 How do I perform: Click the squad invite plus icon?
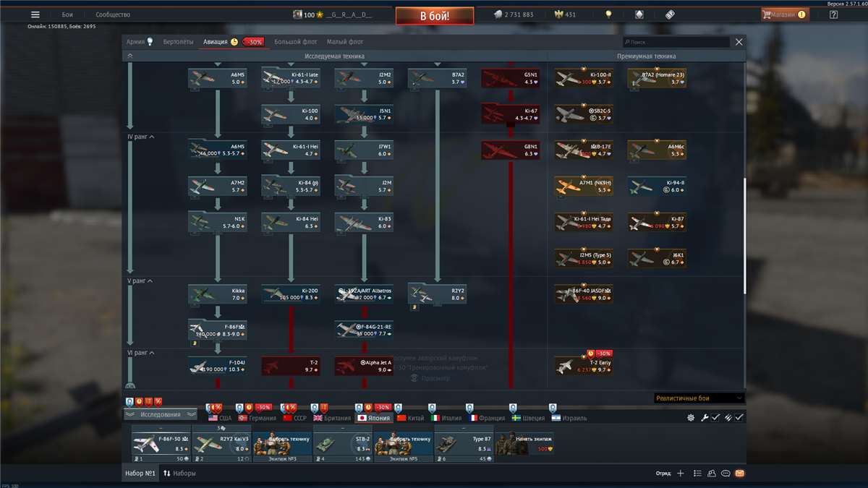coord(680,474)
